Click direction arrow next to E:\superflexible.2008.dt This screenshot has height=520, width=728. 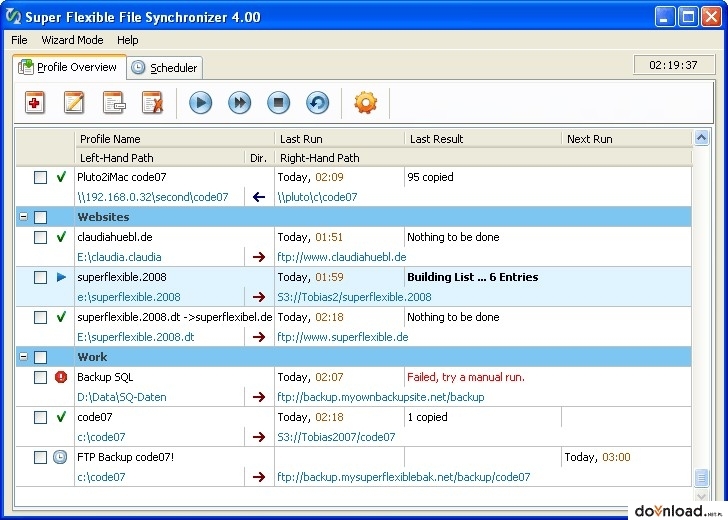point(259,337)
